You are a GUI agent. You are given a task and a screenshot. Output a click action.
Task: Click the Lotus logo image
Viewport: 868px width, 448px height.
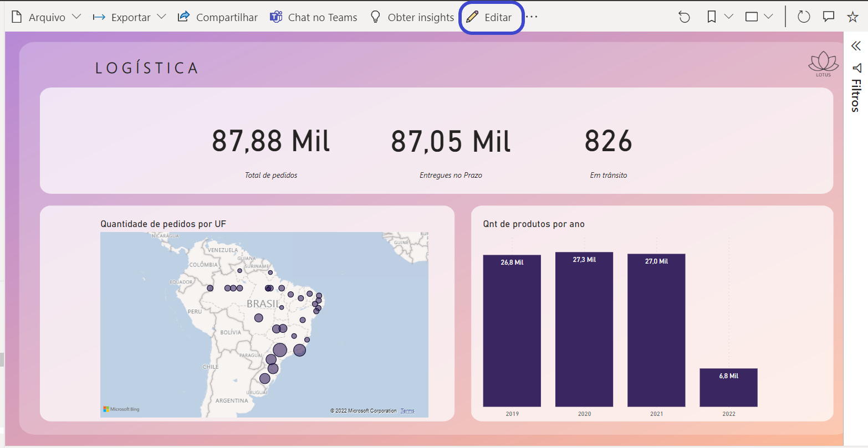(823, 65)
